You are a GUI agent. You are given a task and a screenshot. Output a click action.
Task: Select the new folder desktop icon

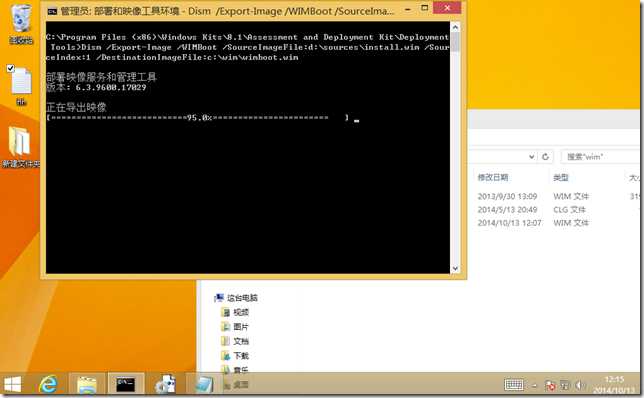click(x=20, y=147)
